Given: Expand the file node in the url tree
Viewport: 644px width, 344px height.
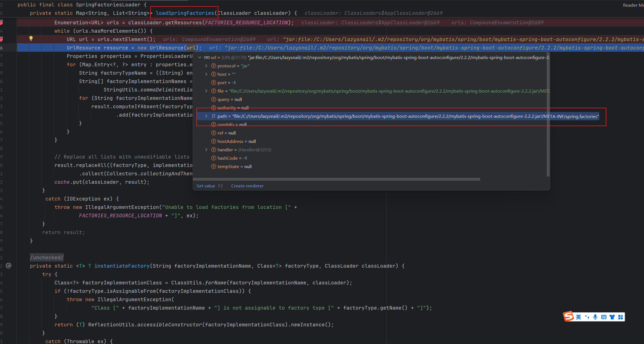Looking at the screenshot, I should [x=206, y=91].
